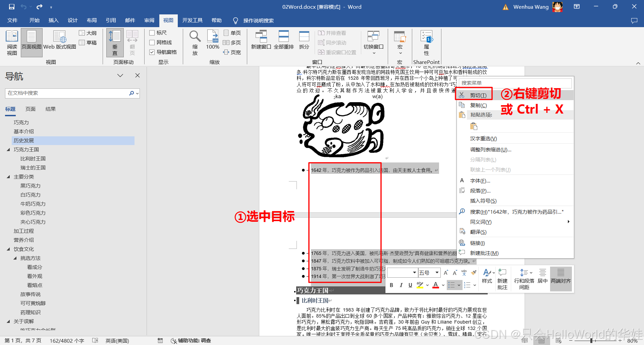Select 页面视图 page layout view

point(32,43)
